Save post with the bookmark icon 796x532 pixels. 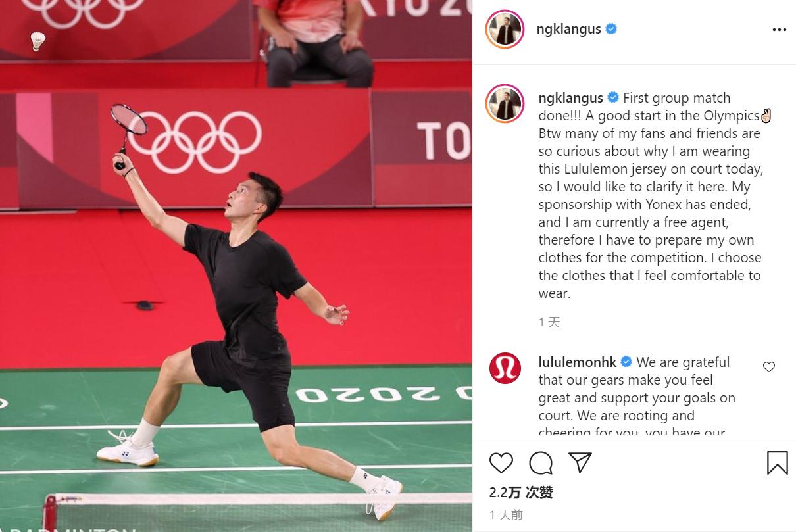(x=777, y=462)
